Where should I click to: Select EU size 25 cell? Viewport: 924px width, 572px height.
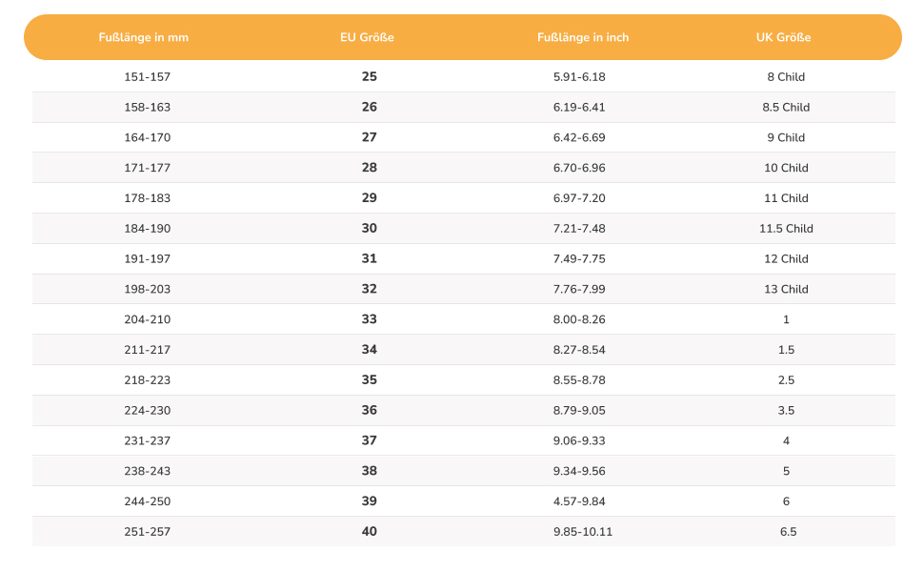(x=370, y=76)
